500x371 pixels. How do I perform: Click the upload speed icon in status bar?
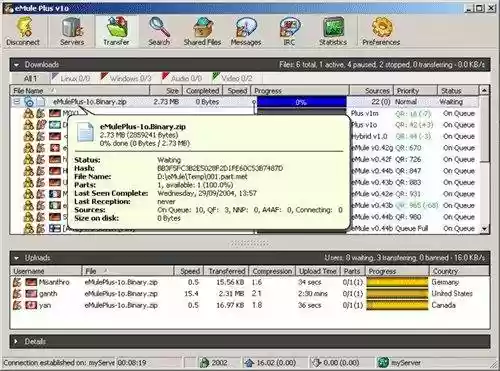pos(249,362)
